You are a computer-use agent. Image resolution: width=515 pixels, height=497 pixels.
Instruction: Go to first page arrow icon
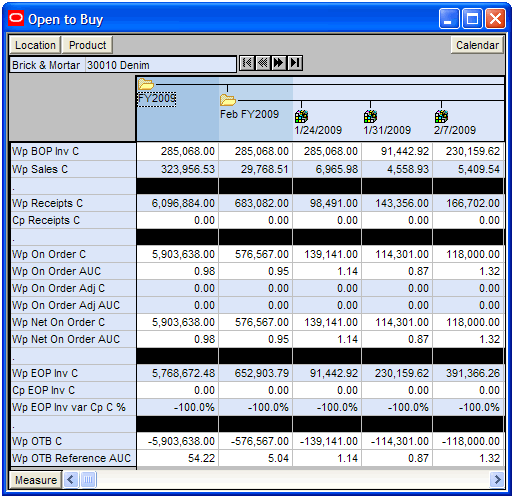tap(247, 63)
